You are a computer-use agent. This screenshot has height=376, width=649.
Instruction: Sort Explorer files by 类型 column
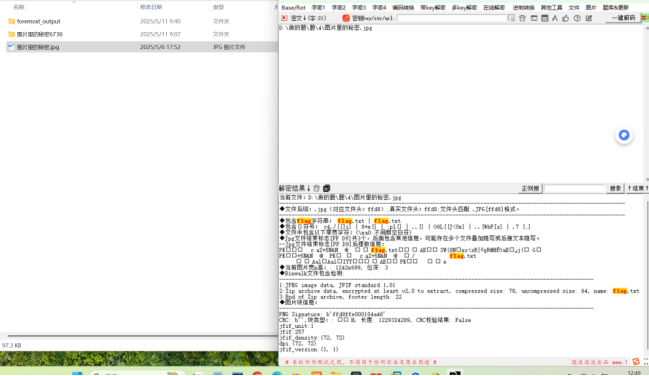tap(218, 7)
